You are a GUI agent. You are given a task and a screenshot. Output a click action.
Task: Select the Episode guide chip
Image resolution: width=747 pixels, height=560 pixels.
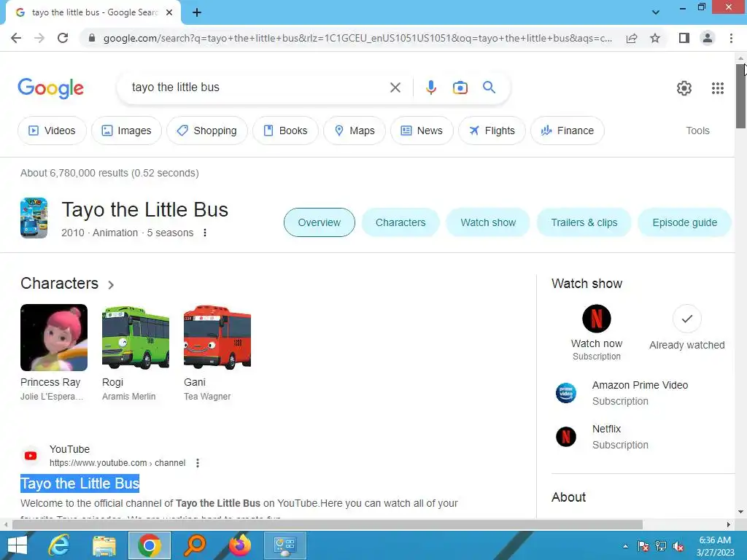pos(684,222)
